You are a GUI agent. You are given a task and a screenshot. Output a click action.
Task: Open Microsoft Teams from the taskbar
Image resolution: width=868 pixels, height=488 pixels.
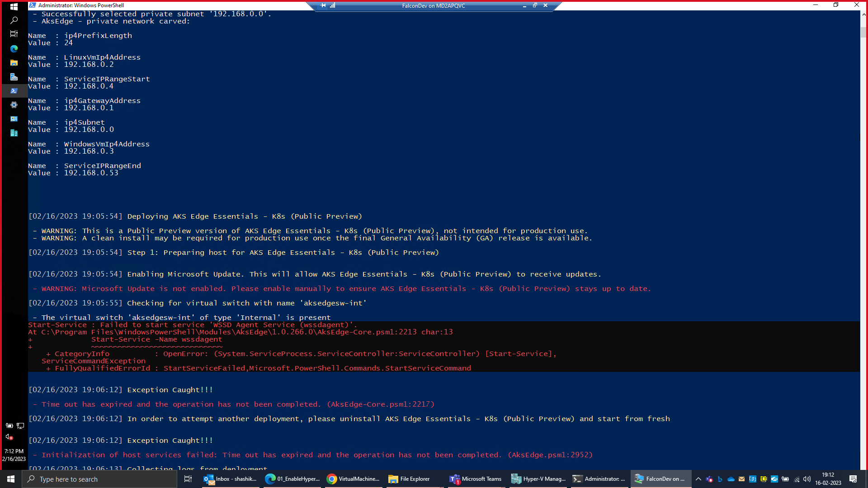(x=476, y=479)
